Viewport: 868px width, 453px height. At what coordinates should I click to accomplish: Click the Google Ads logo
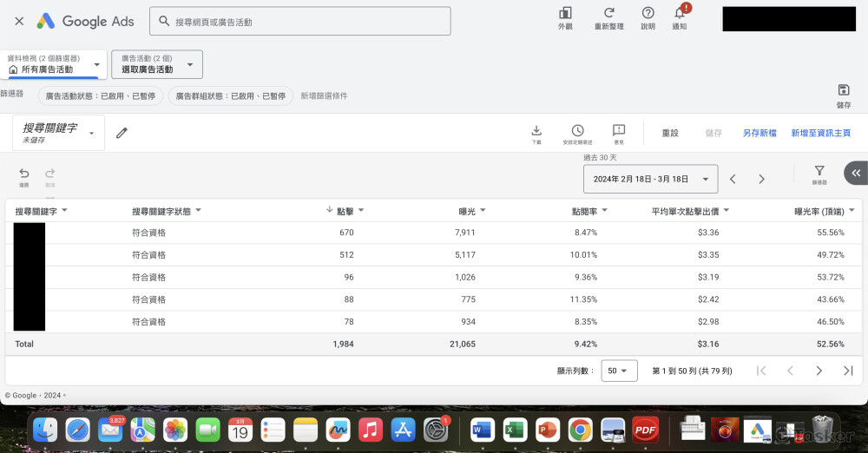(x=85, y=21)
